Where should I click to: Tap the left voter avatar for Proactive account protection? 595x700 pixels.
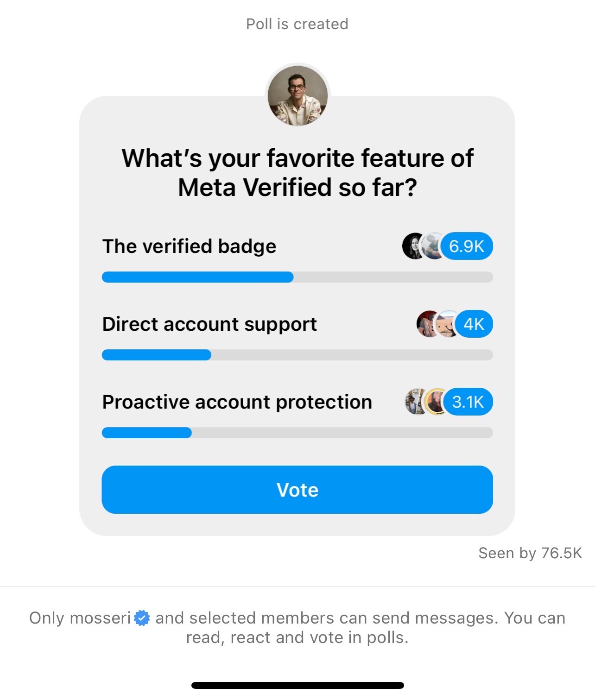pos(415,402)
